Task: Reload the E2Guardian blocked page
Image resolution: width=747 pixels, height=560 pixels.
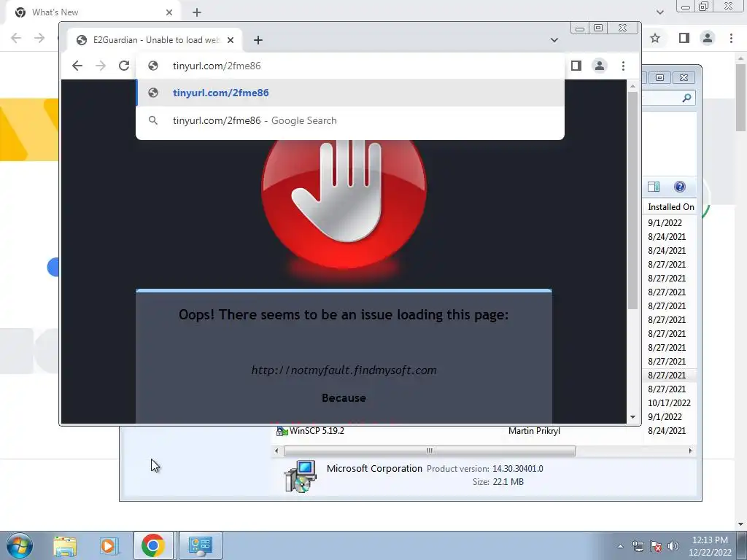Action: click(x=124, y=66)
